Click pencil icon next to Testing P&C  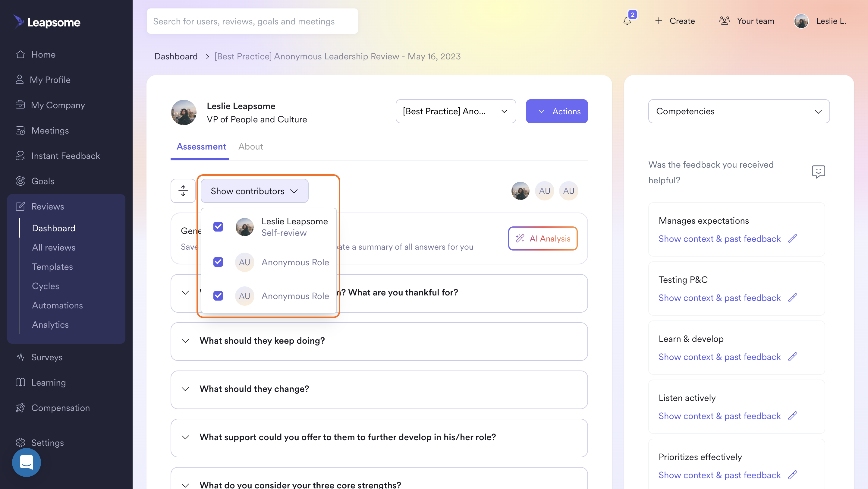[793, 297]
